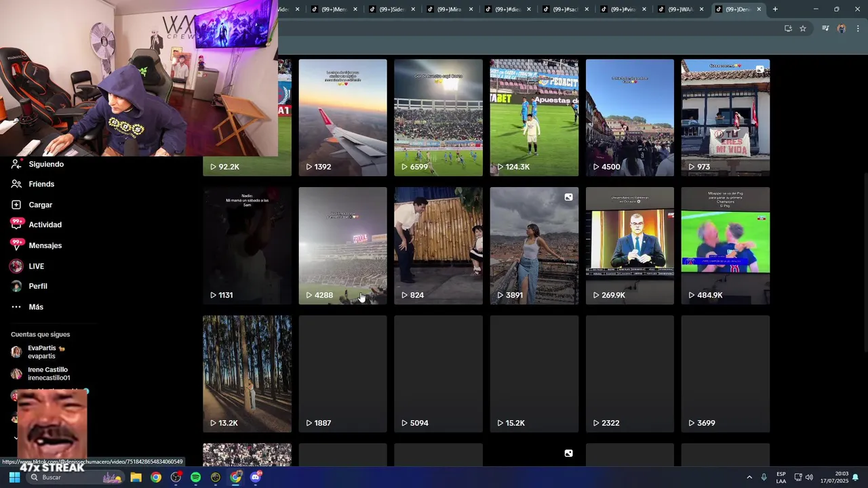The image size is (868, 488).
Task: Open the blank video tile with 15.2K views
Action: [x=534, y=373]
